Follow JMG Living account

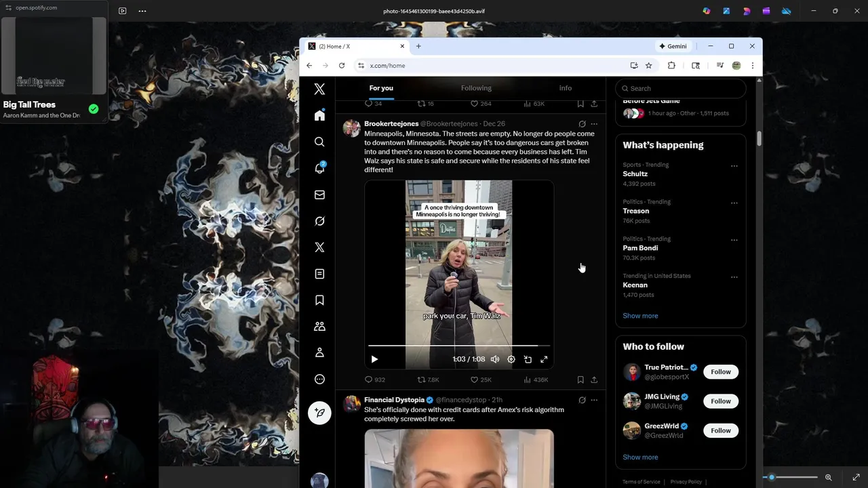click(721, 401)
